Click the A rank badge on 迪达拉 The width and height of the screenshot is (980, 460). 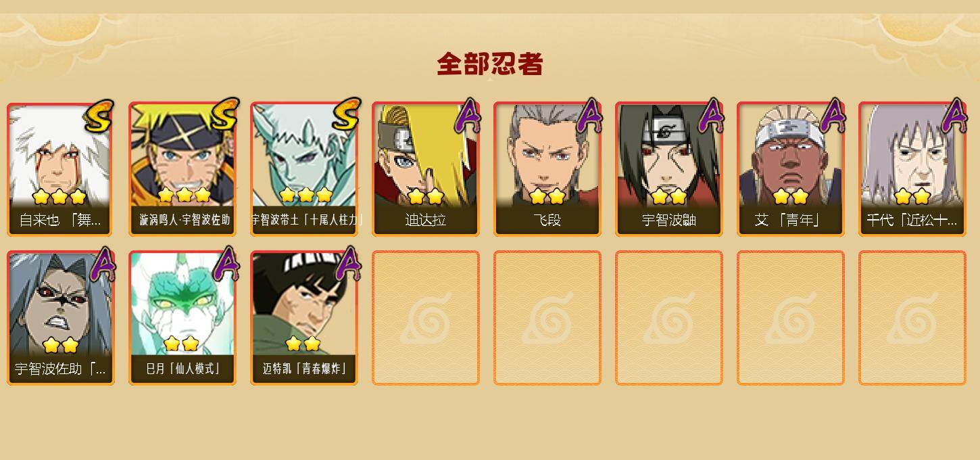click(x=468, y=116)
